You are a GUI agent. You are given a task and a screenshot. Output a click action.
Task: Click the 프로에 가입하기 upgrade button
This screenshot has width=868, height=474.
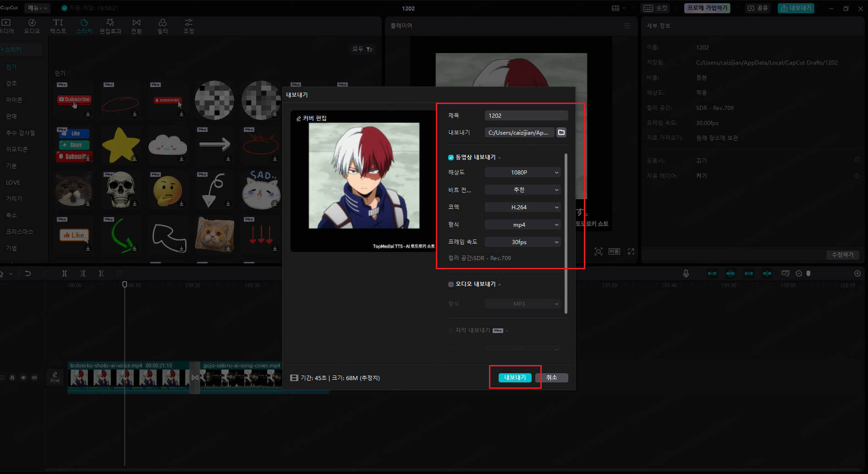pyautogui.click(x=707, y=8)
